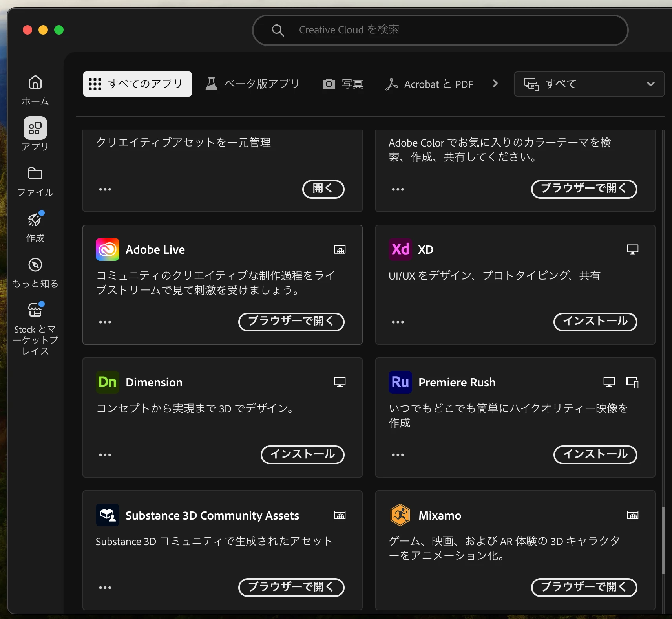672x619 pixels.
Task: Install Dimension with インストール button
Action: point(303,455)
